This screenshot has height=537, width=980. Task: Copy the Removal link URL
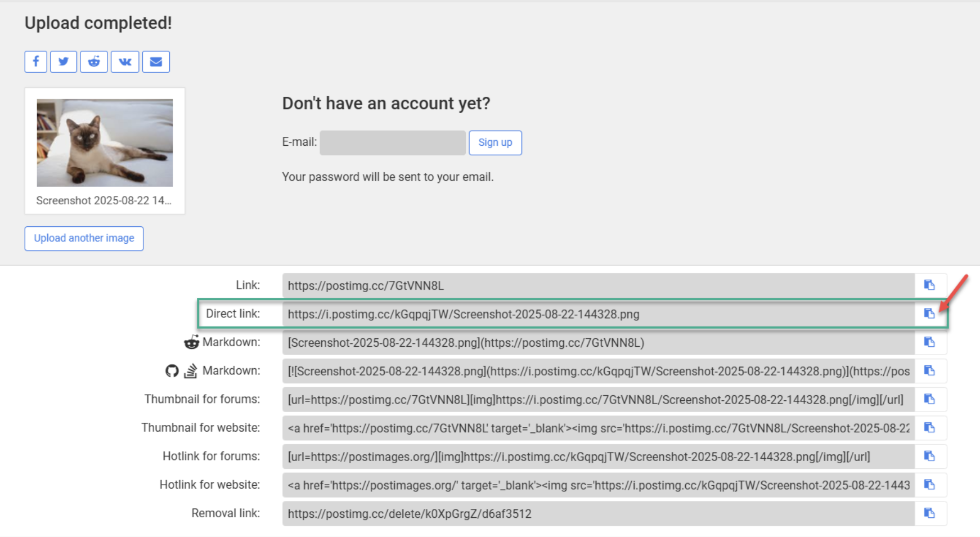929,513
